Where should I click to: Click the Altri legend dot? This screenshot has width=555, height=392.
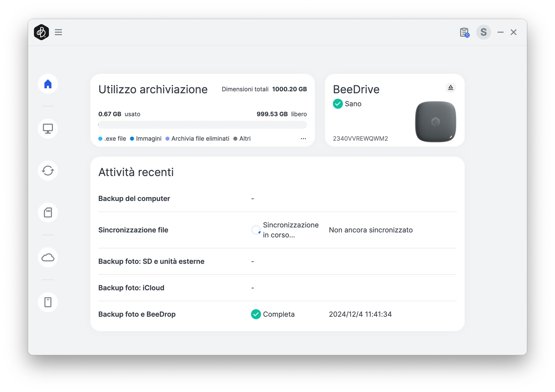(236, 139)
